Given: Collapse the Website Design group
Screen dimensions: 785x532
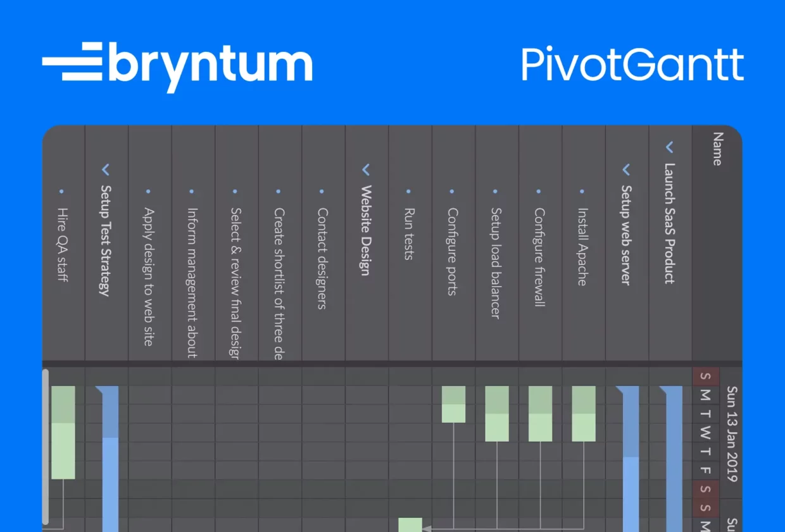Looking at the screenshot, I should [365, 170].
